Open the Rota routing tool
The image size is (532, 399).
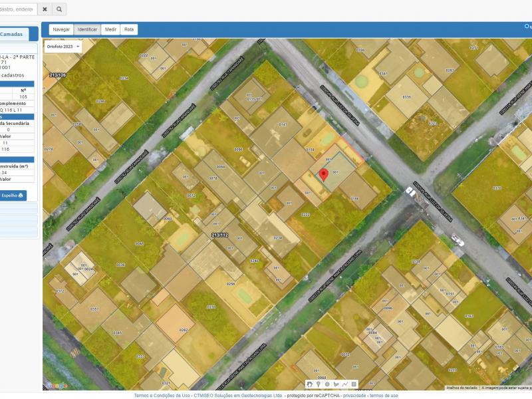(129, 29)
